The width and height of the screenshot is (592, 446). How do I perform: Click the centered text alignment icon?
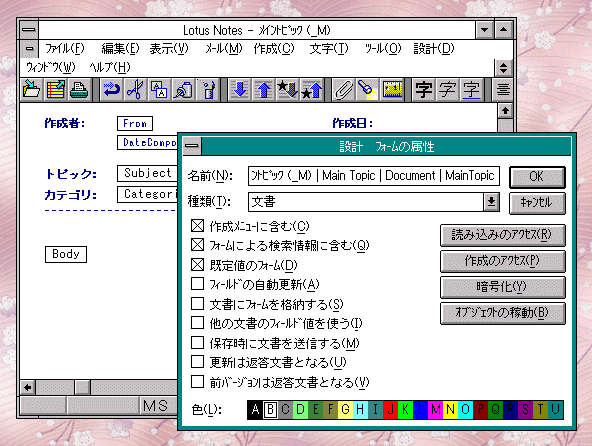[x=503, y=90]
